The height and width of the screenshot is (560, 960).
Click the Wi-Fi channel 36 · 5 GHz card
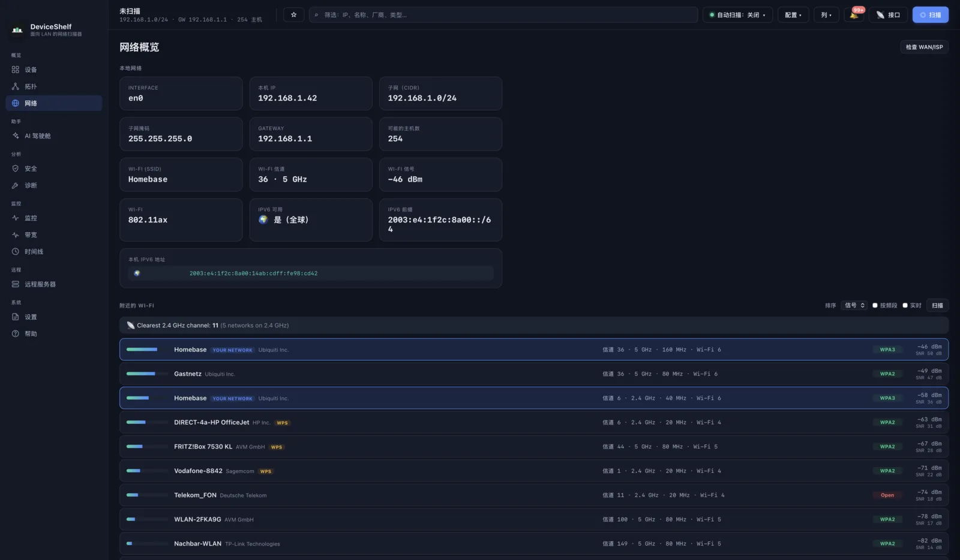tap(311, 174)
